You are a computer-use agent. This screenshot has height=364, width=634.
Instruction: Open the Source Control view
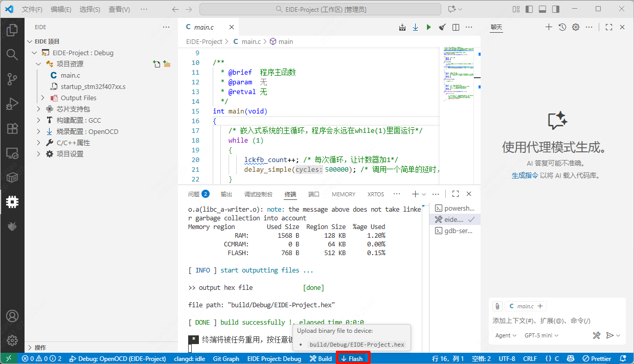tap(12, 79)
